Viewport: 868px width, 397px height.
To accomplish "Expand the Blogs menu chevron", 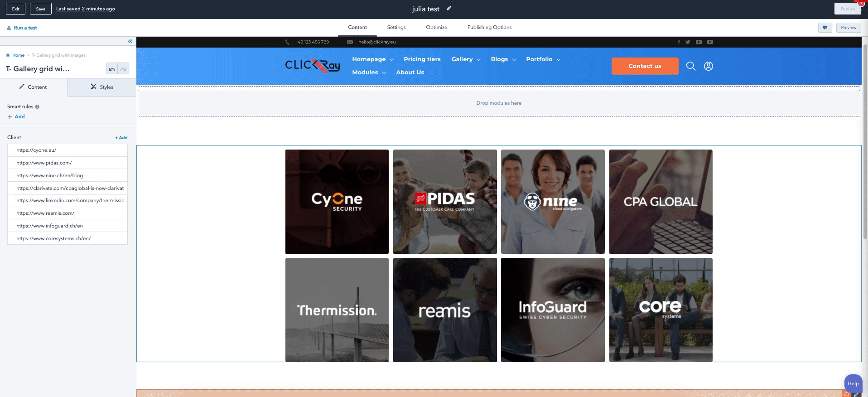I will point(514,60).
